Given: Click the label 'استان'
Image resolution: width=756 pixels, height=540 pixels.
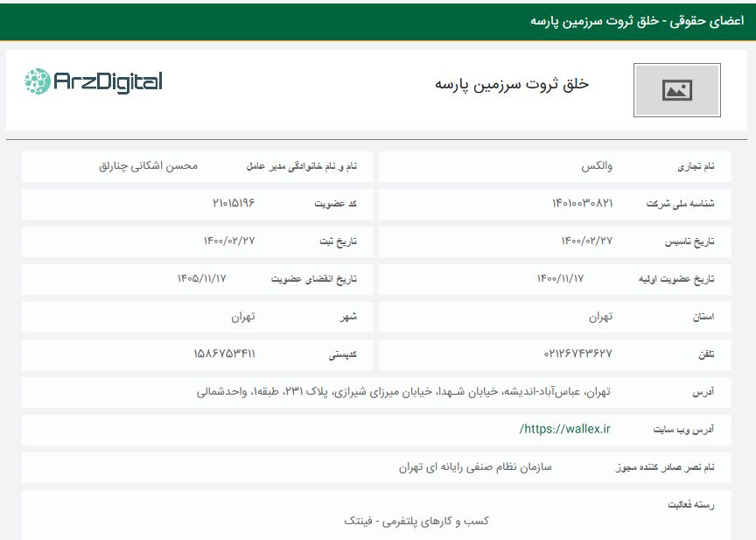Looking at the screenshot, I should pos(703,317).
